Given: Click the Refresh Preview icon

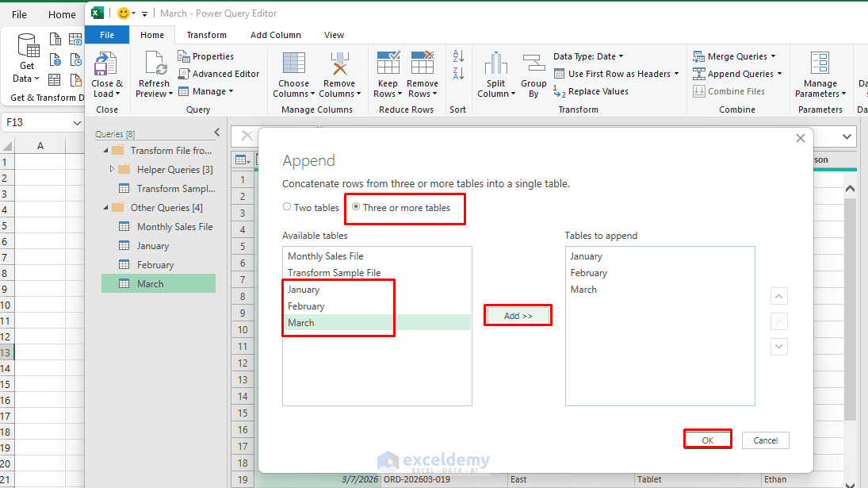Looking at the screenshot, I should pyautogui.click(x=154, y=63).
